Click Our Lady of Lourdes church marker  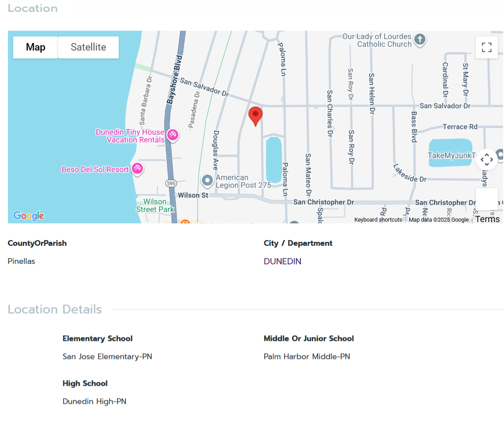coord(420,40)
